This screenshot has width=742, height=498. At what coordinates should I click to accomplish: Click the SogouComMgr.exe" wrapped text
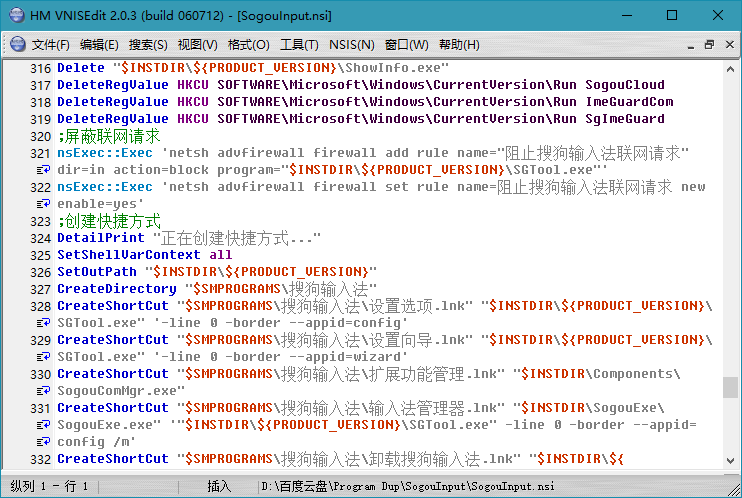[121, 391]
